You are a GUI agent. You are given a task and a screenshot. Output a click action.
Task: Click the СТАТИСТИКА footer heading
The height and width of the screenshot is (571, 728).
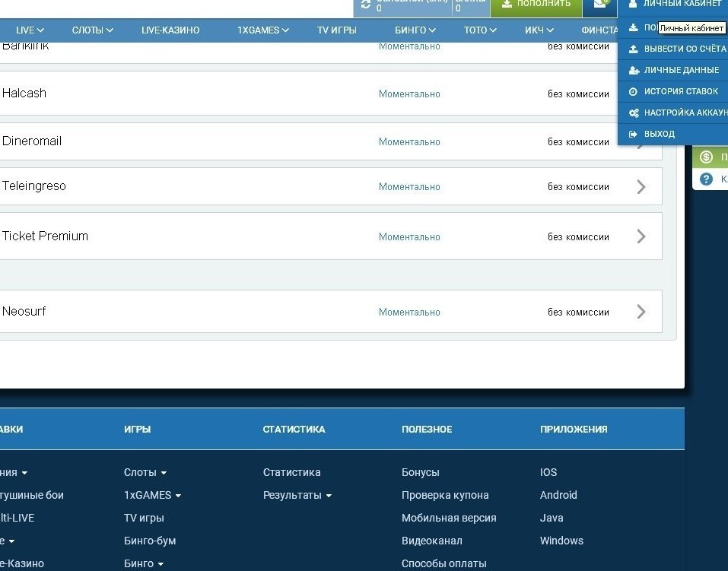(x=294, y=429)
